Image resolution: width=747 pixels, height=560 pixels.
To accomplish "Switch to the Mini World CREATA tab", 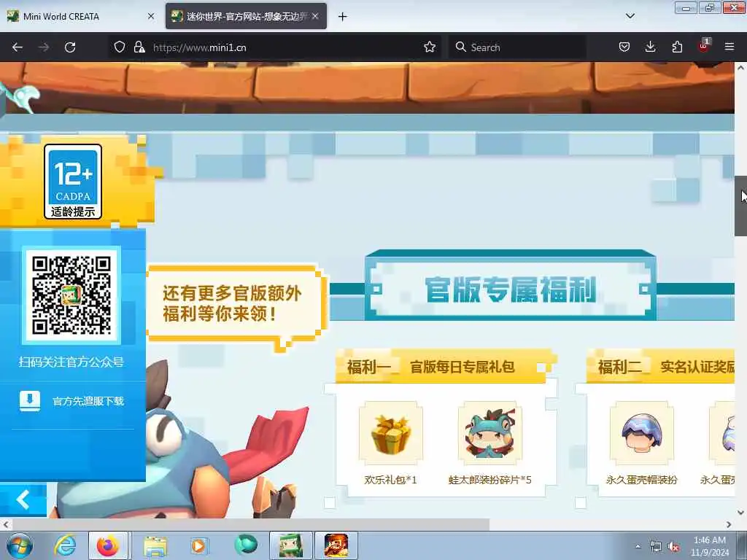I will [81, 16].
